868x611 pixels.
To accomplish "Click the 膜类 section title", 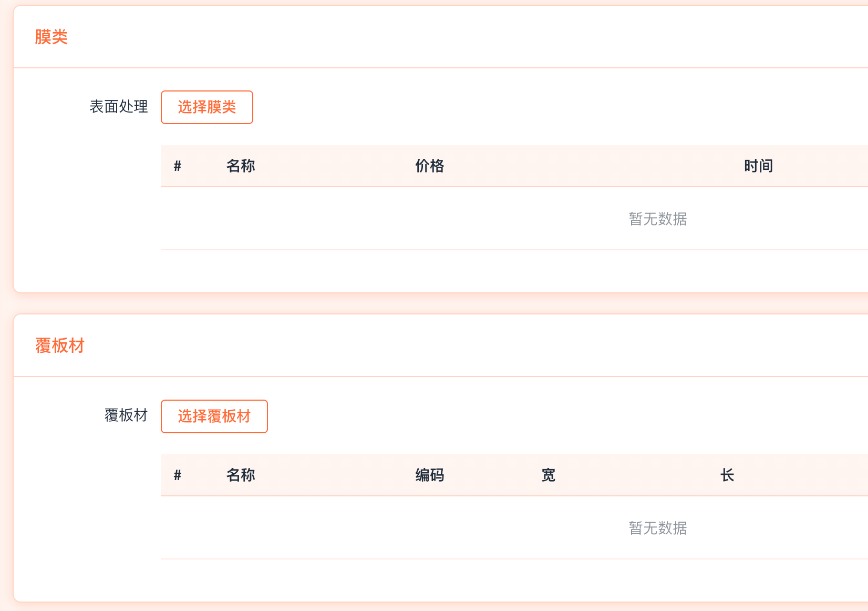I will [x=51, y=37].
